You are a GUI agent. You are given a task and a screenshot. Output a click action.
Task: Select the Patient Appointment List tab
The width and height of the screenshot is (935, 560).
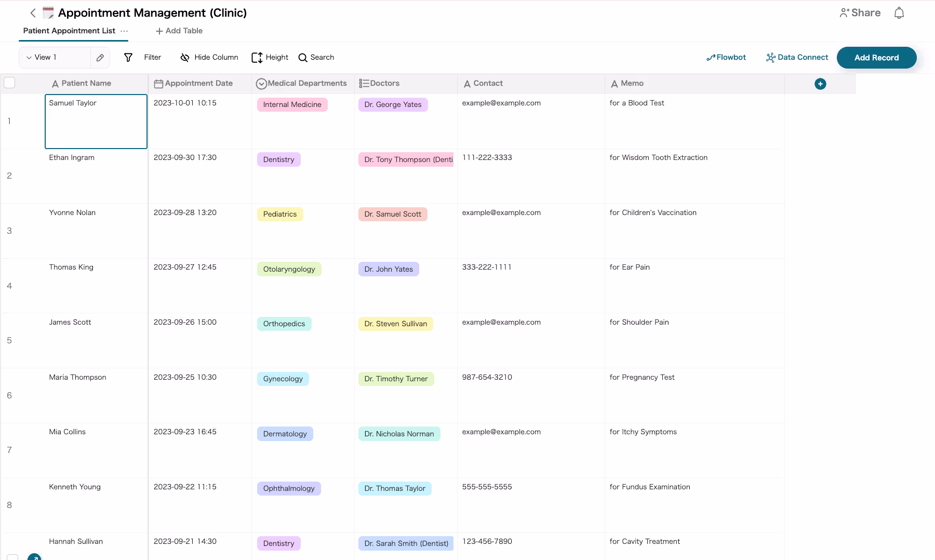(69, 31)
